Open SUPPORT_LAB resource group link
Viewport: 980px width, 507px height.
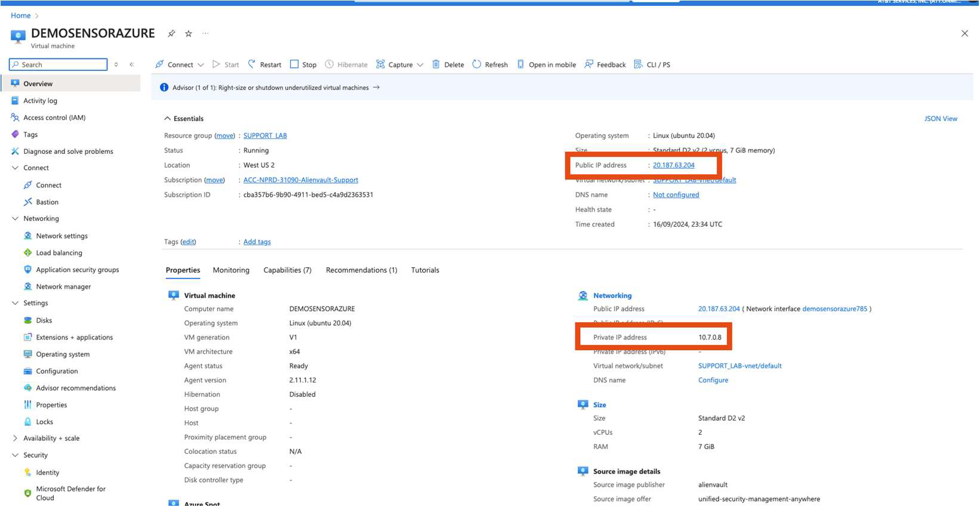pos(265,135)
